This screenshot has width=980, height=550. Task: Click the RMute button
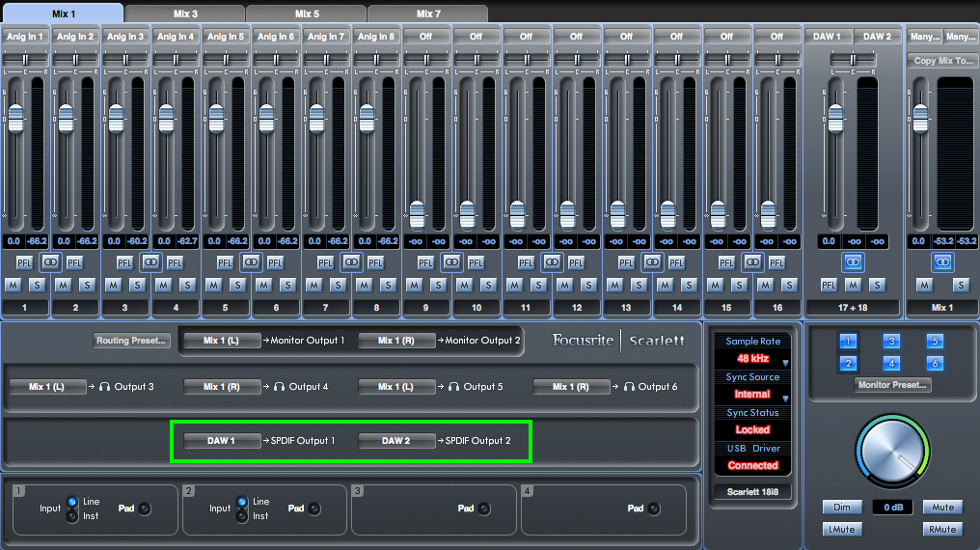[942, 530]
